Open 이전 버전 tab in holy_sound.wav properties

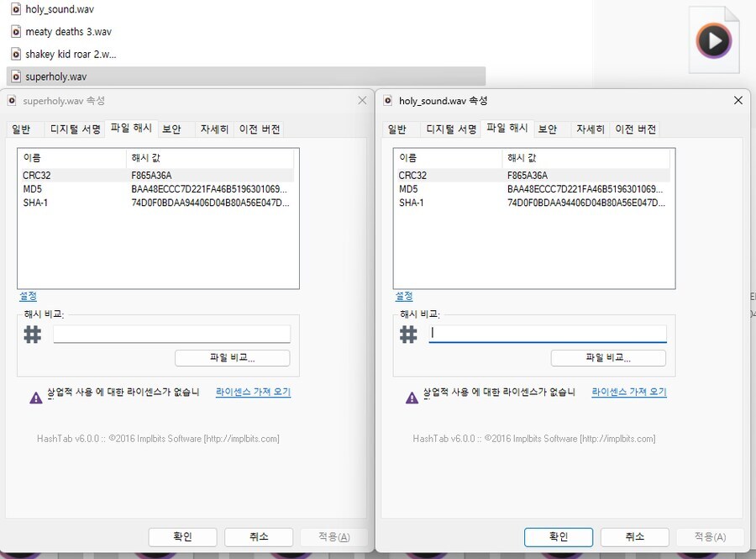636,129
